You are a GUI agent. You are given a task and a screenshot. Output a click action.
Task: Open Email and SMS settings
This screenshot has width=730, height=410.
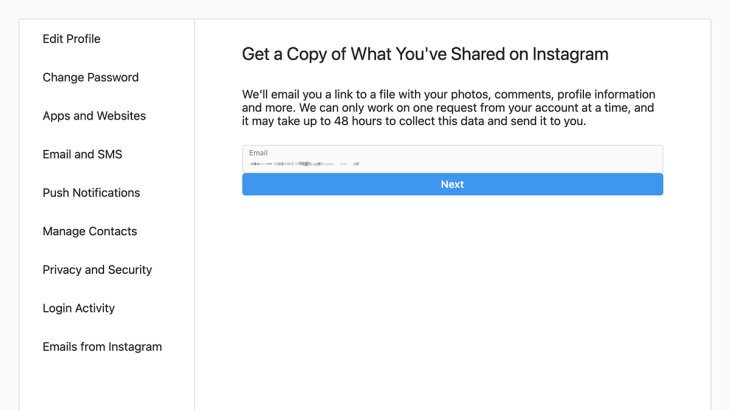click(82, 155)
